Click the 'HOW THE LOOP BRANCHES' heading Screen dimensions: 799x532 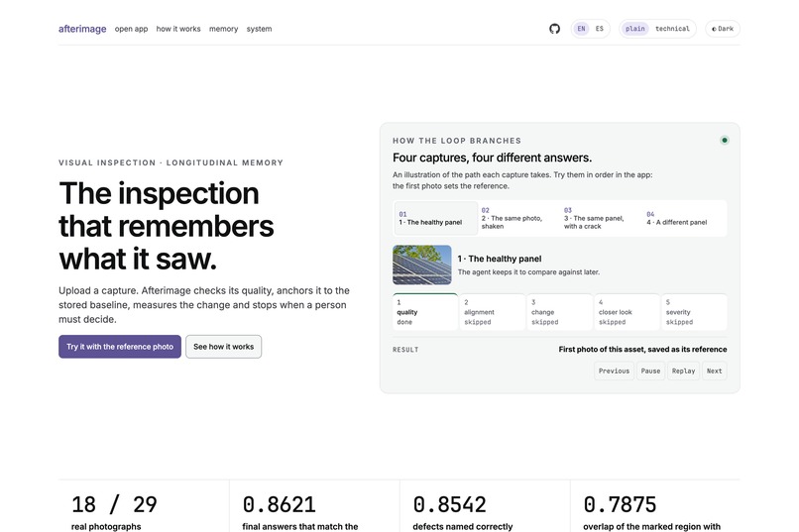point(457,141)
